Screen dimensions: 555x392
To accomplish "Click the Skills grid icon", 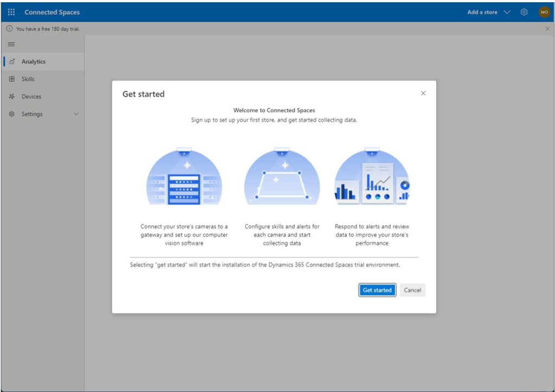I will coord(12,79).
